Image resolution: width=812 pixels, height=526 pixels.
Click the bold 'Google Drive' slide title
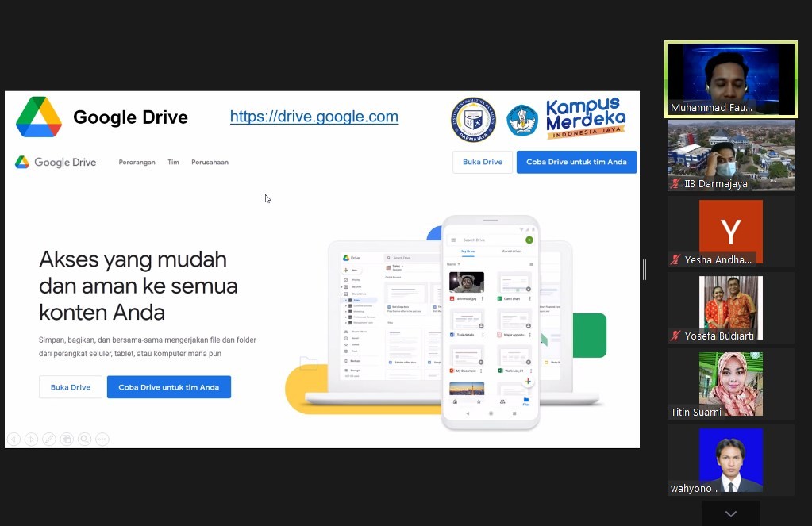coord(130,117)
